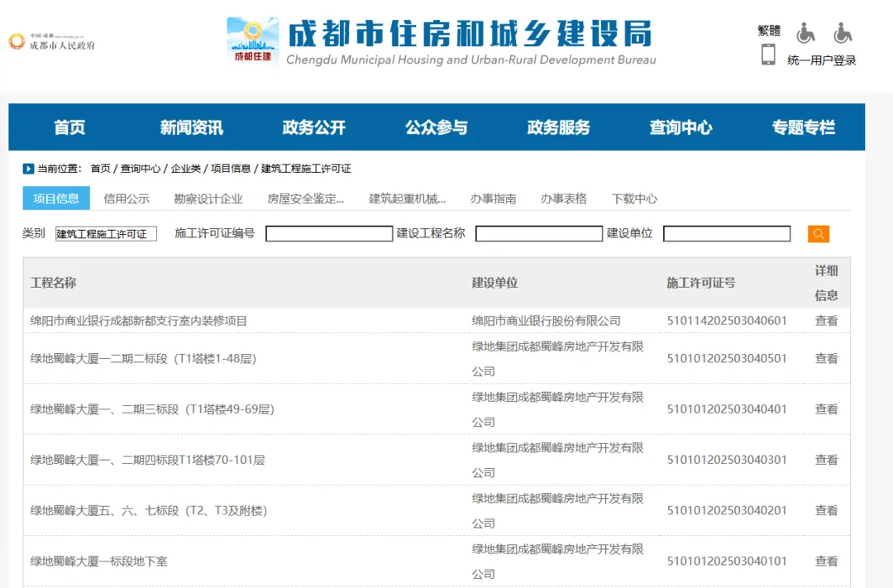The height and width of the screenshot is (588, 893).
Task: Click the 成都市人民政府 sun-ring logo
Action: tap(17, 41)
